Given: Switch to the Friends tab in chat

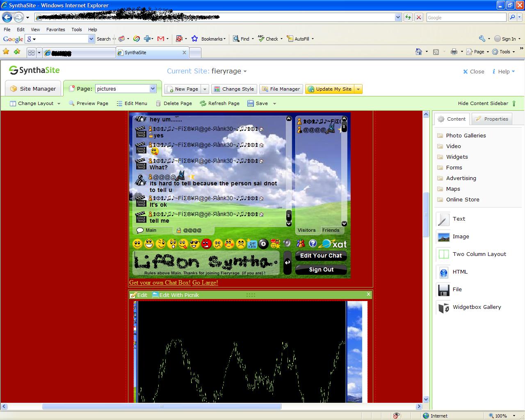Looking at the screenshot, I should tap(331, 230).
